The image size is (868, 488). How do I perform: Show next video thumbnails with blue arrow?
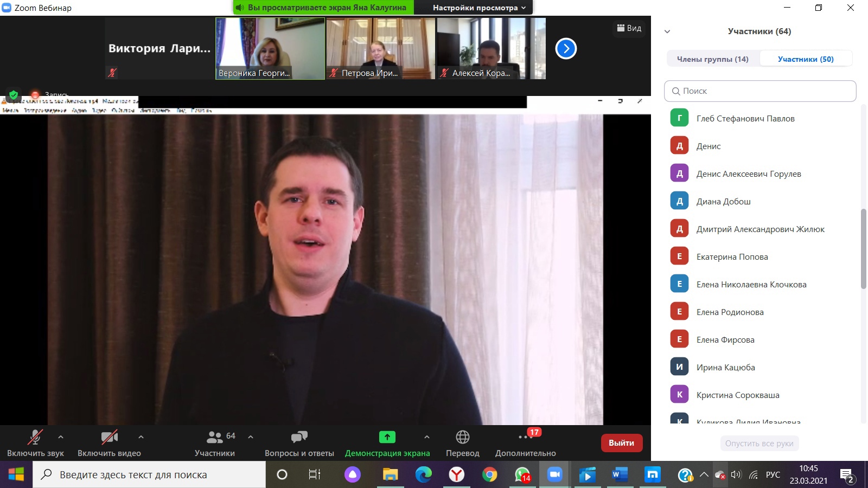pos(566,49)
